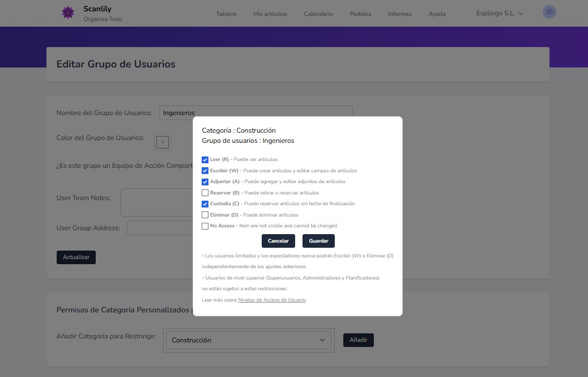Open the Espliego S.L. account dropdown
Viewport: 588px width, 377px height.
tap(499, 13)
